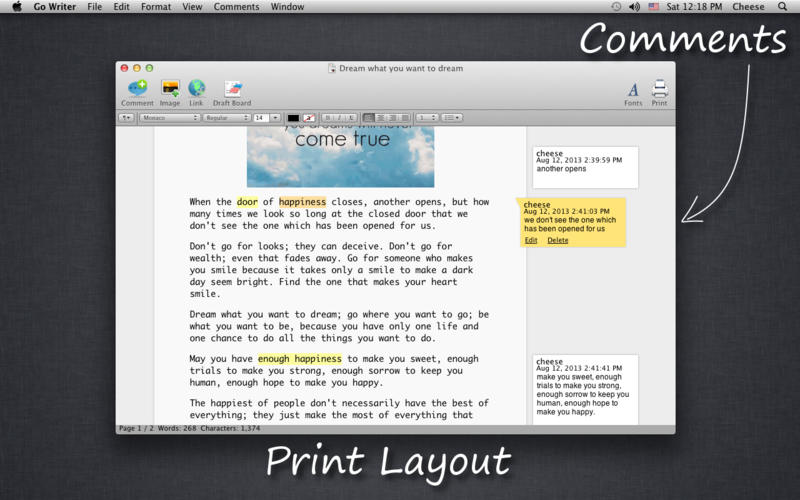
Task: Open the Time Machine menu bar icon
Action: click(x=616, y=7)
